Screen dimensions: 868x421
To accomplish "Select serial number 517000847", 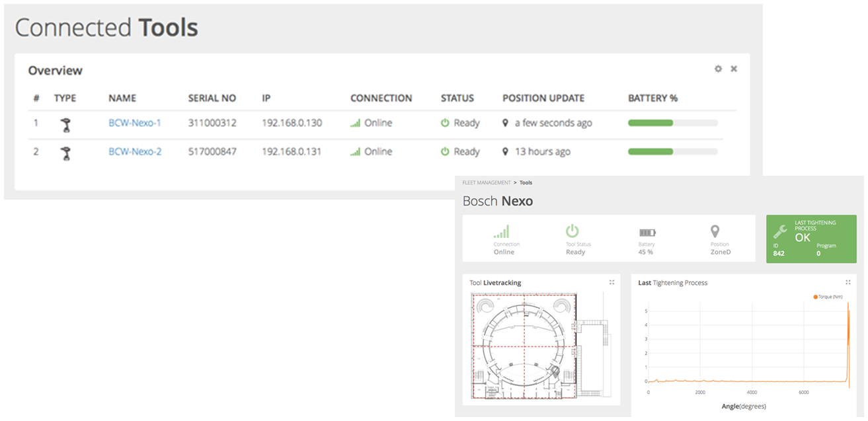I will coord(212,151).
